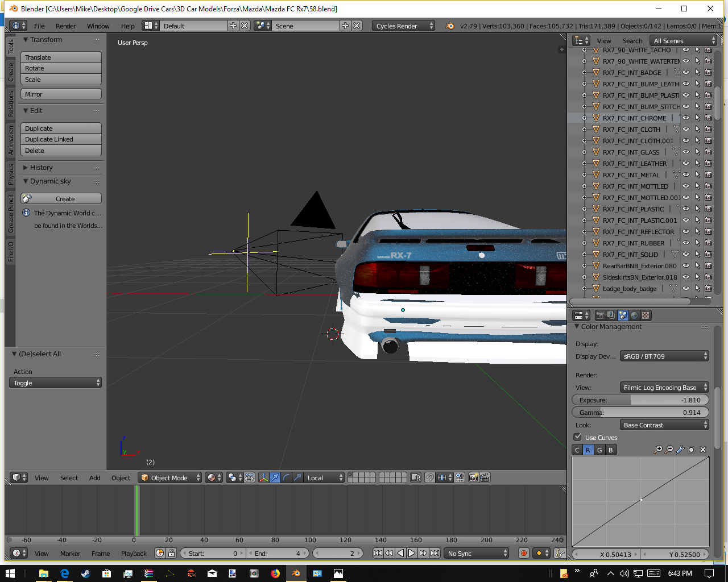The height and width of the screenshot is (582, 728).
Task: Zoom out on the curve editor
Action: [x=669, y=450]
